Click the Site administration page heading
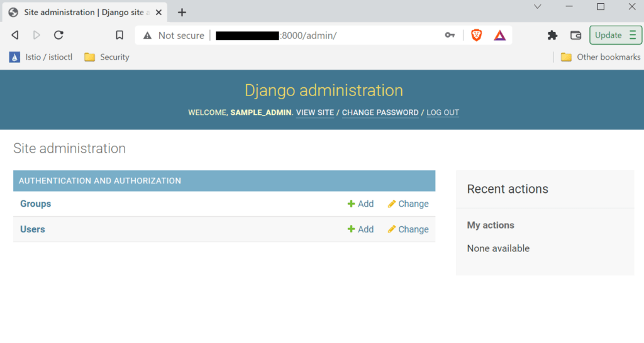 click(69, 148)
